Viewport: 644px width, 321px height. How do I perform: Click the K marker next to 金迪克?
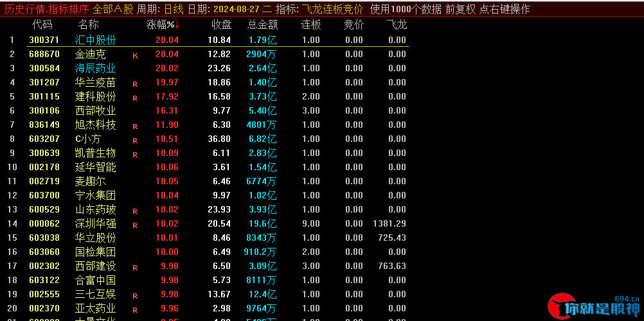[135, 56]
